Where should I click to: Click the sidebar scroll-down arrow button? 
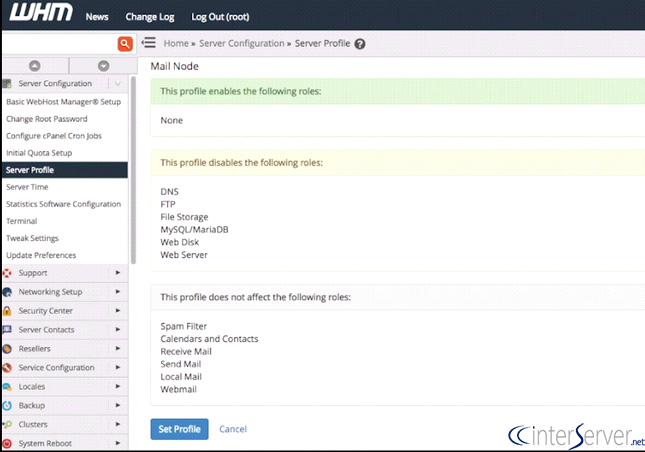104,65
